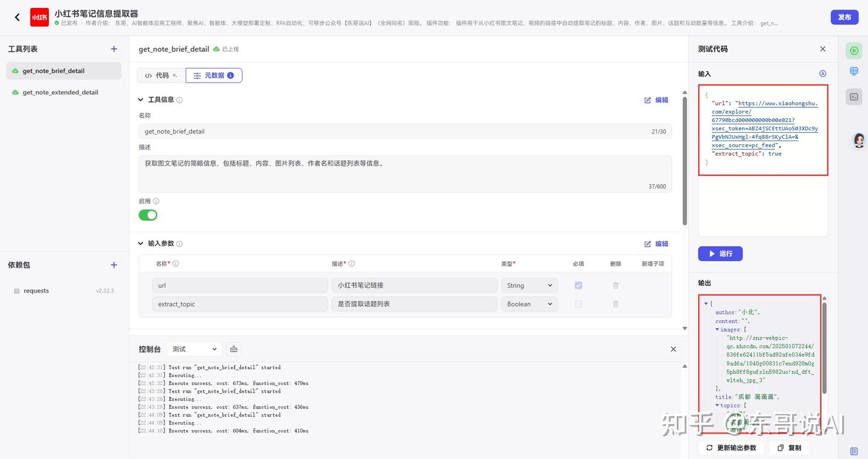Image resolution: width=868 pixels, height=459 pixels.
Task: Select get_note_extended_detail in the tool list
Action: (63, 92)
